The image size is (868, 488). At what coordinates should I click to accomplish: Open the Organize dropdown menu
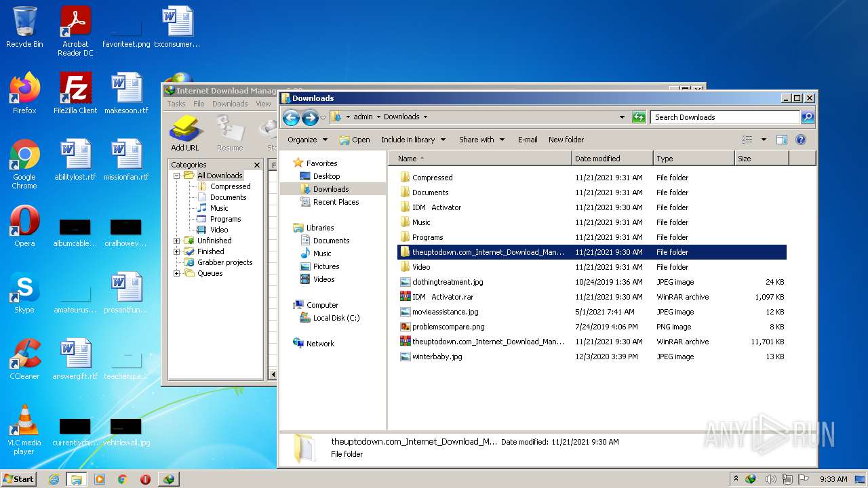(307, 140)
